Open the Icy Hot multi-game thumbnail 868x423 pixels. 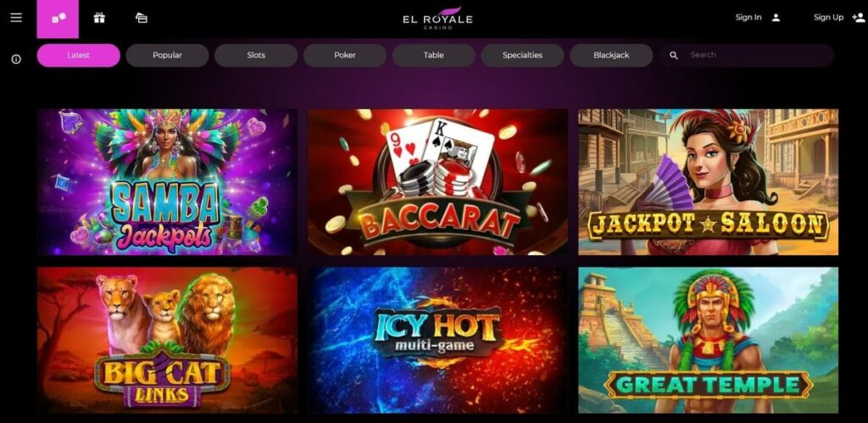pyautogui.click(x=437, y=341)
